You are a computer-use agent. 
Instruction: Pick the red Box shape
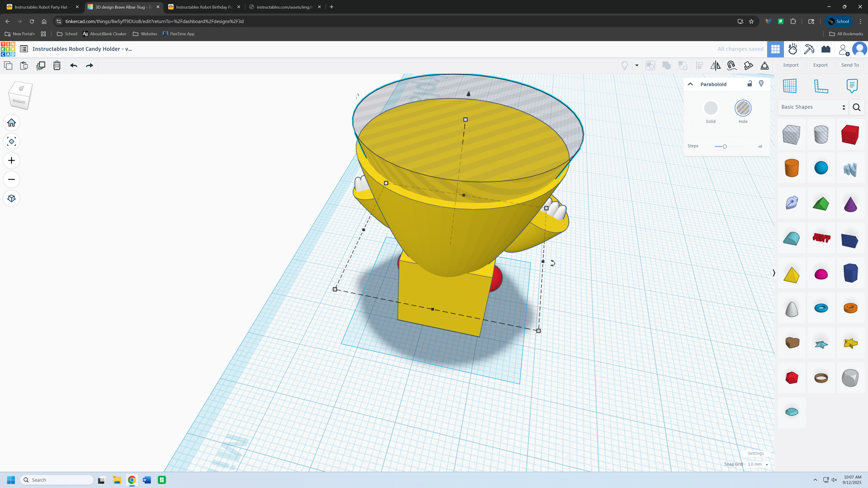point(850,134)
